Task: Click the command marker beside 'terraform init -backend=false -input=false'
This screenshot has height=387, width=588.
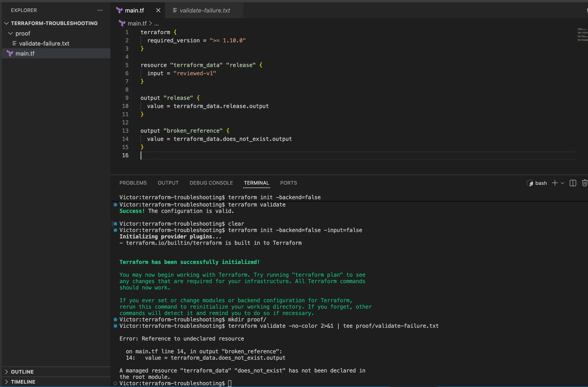Action: 115,230
